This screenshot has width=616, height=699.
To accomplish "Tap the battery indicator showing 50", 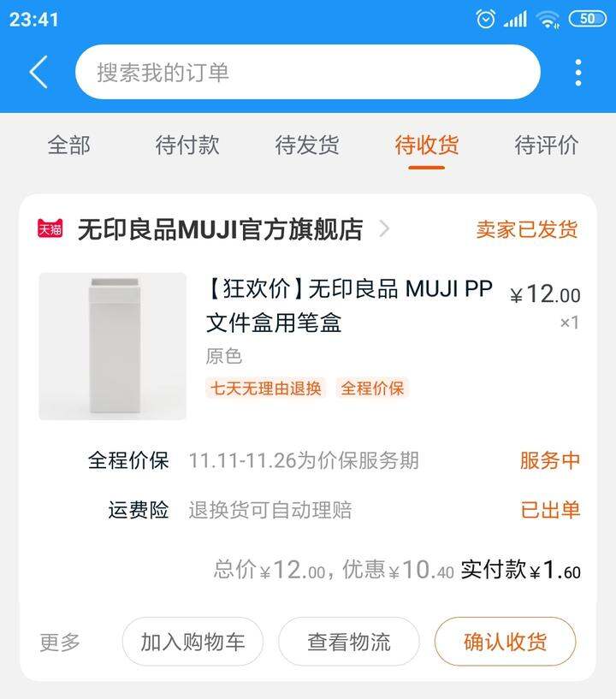I will click(588, 19).
